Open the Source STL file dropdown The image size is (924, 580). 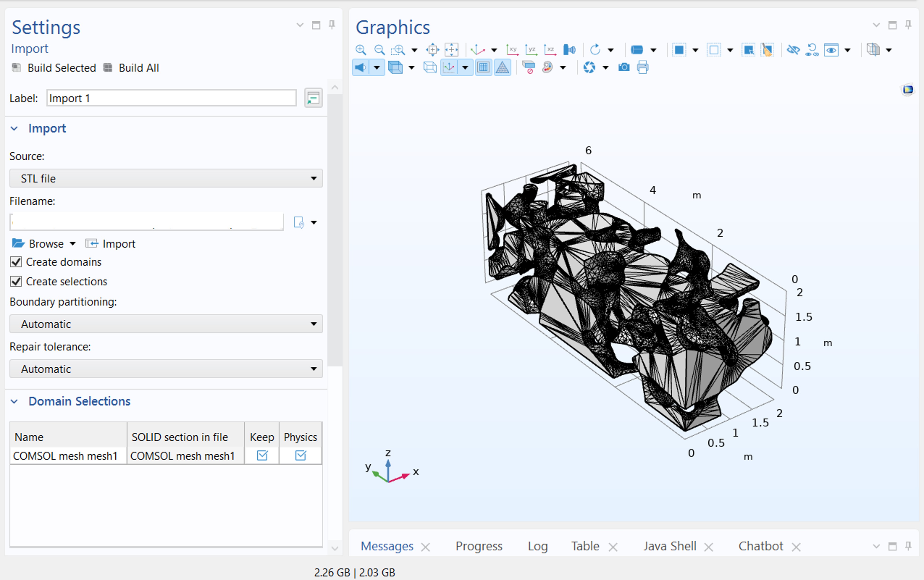click(x=166, y=178)
